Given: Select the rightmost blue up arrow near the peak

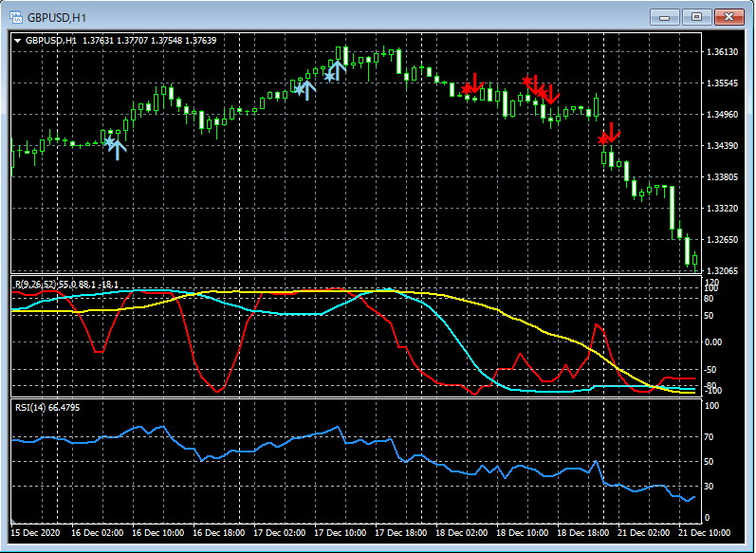Looking at the screenshot, I should pos(337,70).
